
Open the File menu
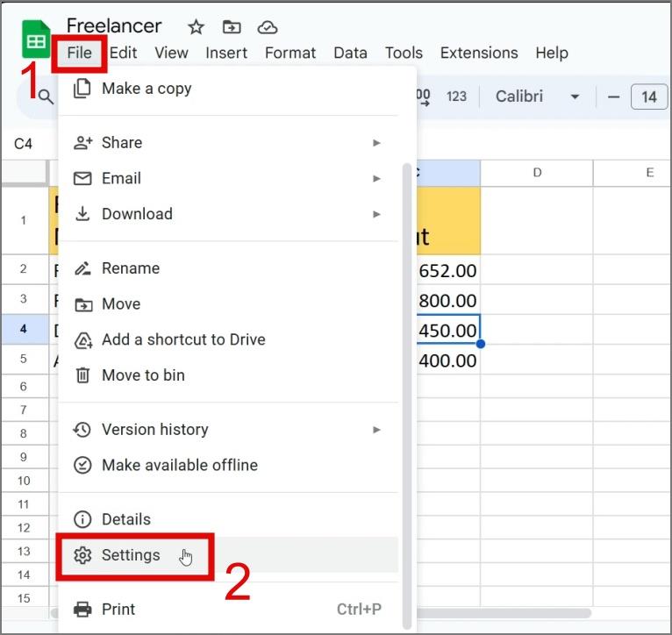coord(79,54)
